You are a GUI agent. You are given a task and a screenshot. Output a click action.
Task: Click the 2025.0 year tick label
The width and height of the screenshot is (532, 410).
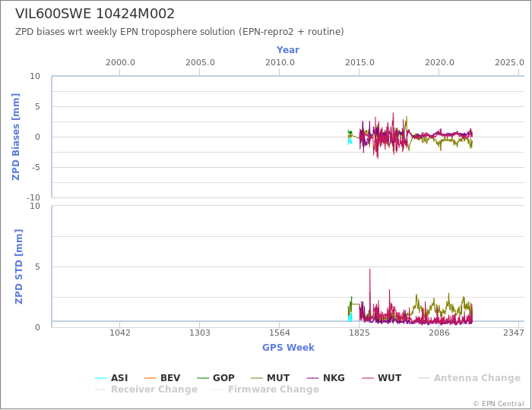click(509, 63)
